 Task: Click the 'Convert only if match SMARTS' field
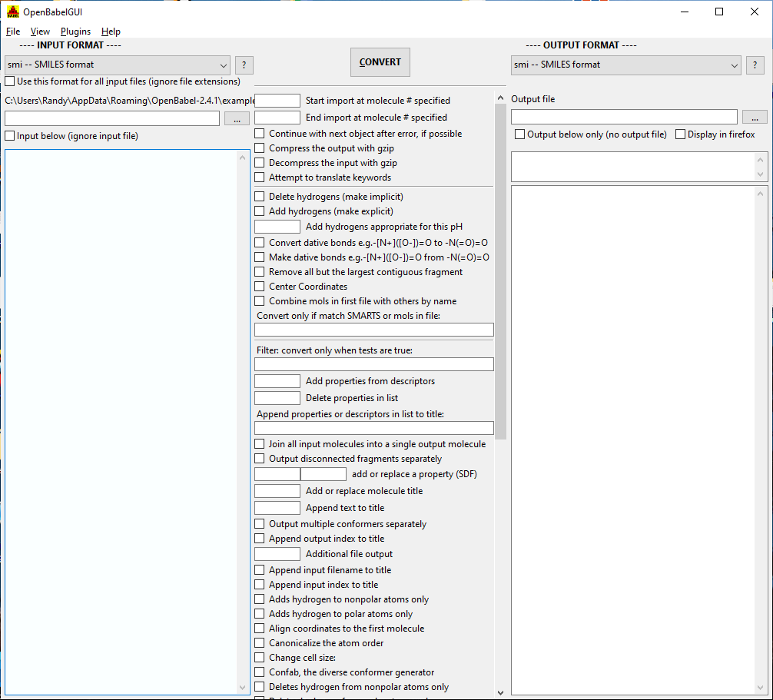click(374, 330)
